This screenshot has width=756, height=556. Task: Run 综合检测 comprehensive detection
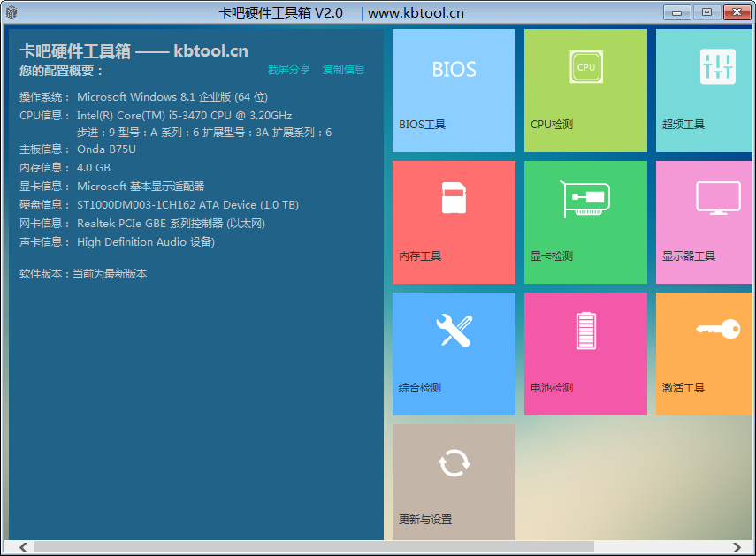pos(453,353)
